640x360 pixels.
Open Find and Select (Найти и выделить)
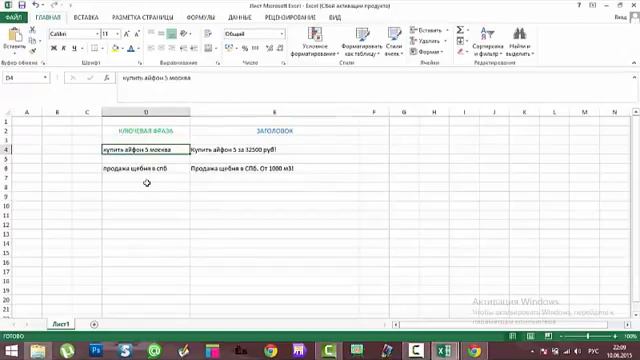[x=520, y=42]
